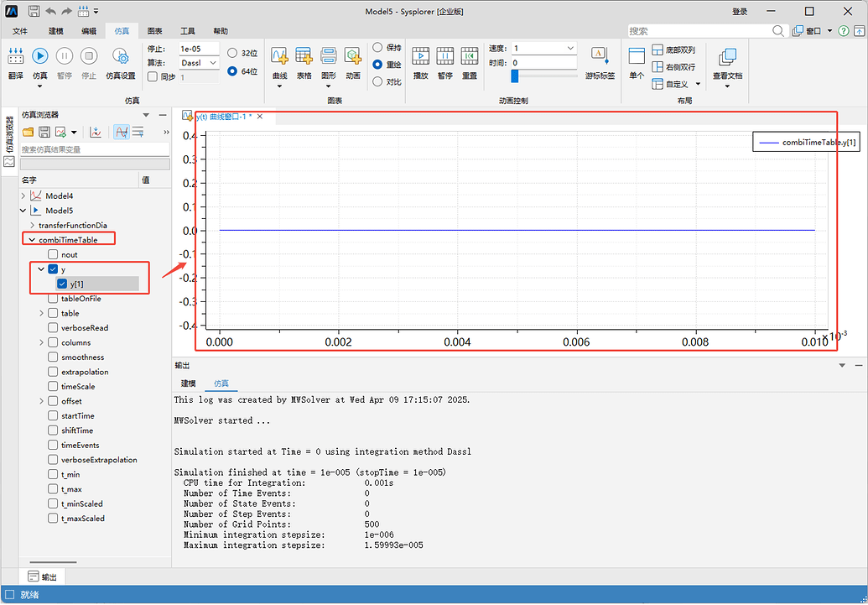The image size is (868, 605).
Task: Click the save result icon in 仿真浏览器
Action: pyautogui.click(x=44, y=132)
